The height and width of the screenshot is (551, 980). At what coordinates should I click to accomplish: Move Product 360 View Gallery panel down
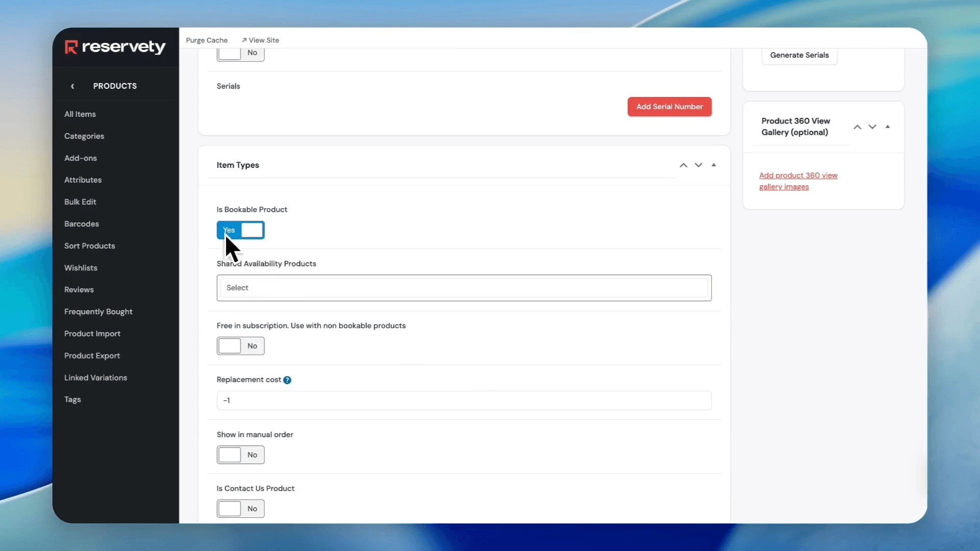point(873,127)
